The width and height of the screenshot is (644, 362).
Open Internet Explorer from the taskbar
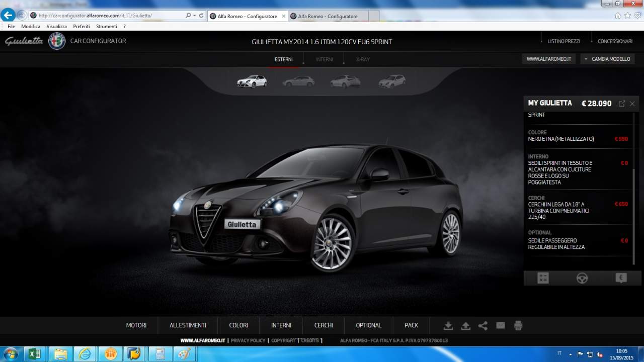(85, 354)
